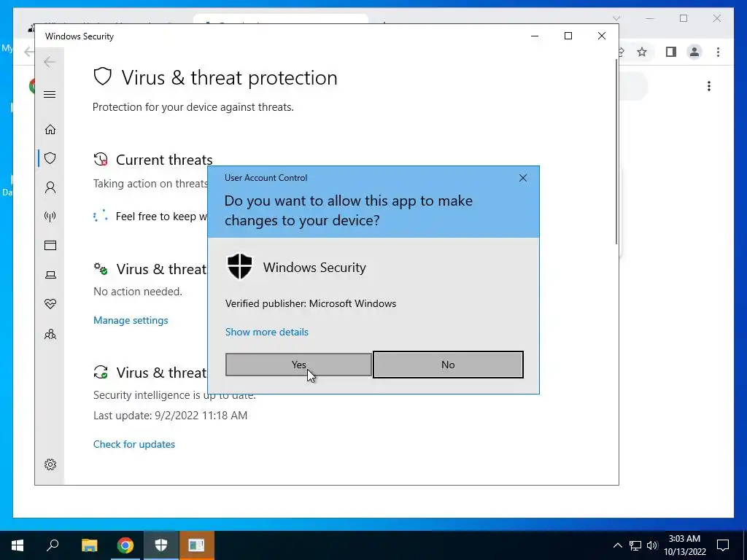The height and width of the screenshot is (560, 747).
Task: Open Windows Security settings gear icon
Action: 50,464
